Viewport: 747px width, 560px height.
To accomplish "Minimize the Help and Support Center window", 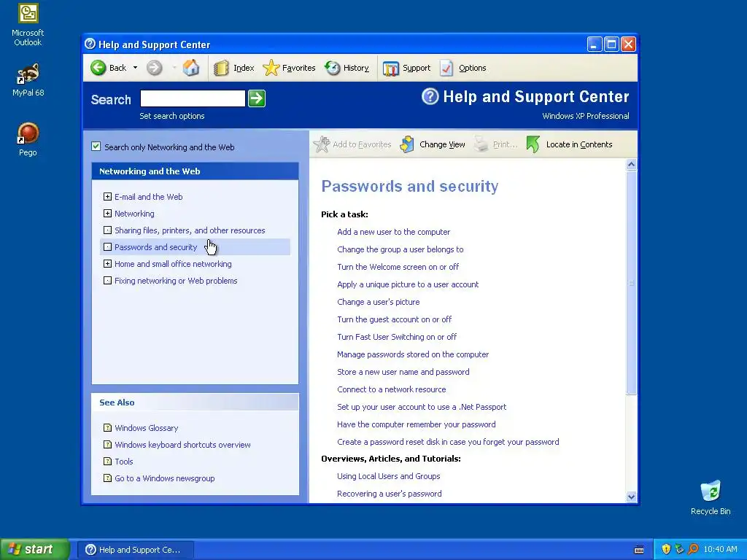I will tap(594, 44).
